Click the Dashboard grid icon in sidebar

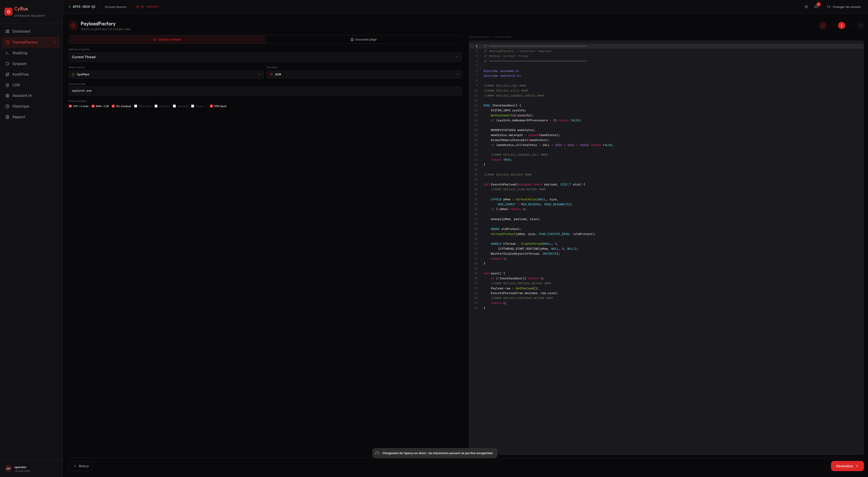pyautogui.click(x=7, y=31)
